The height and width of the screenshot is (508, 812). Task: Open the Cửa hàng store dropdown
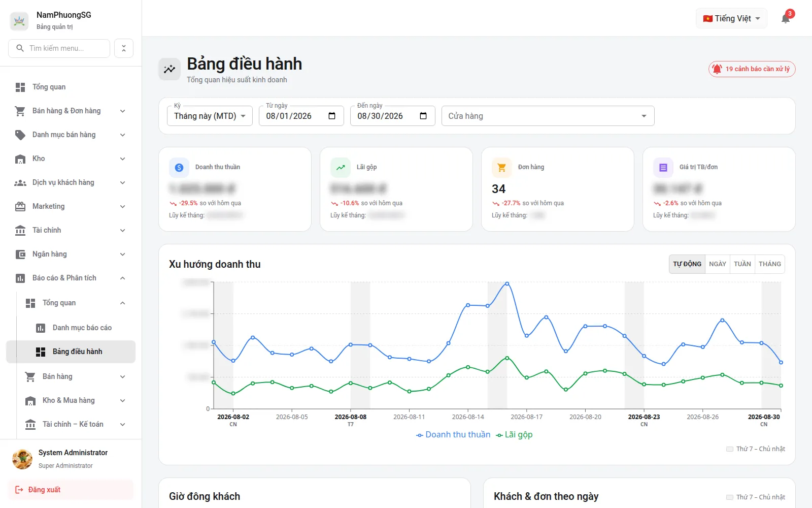[x=548, y=116]
